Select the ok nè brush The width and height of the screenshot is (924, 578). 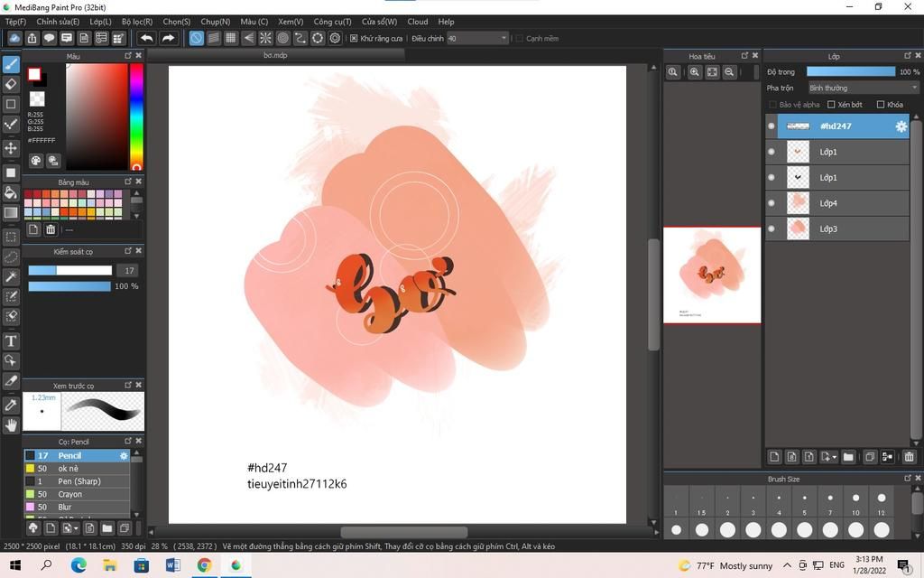click(x=77, y=469)
